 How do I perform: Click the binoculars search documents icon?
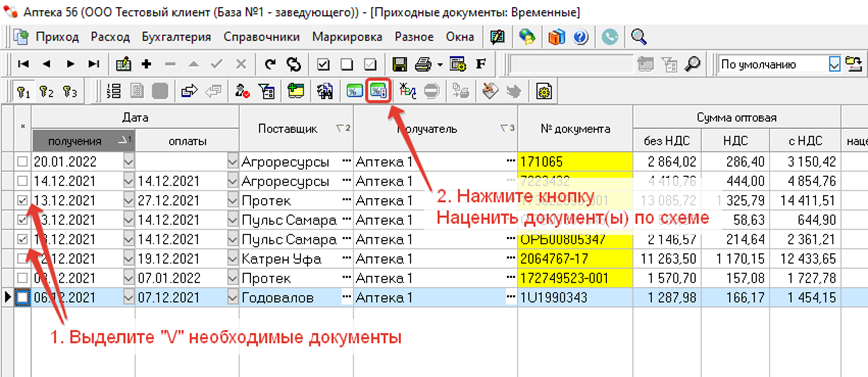point(324,91)
